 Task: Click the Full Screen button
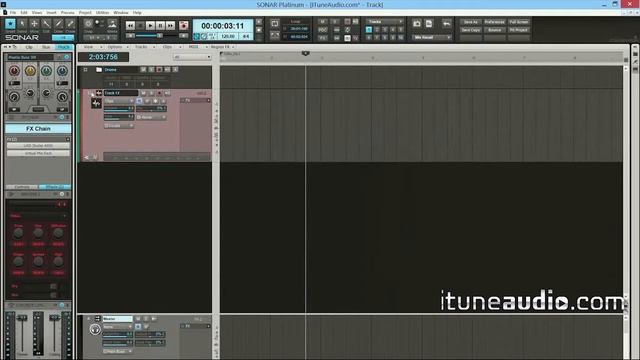(518, 22)
